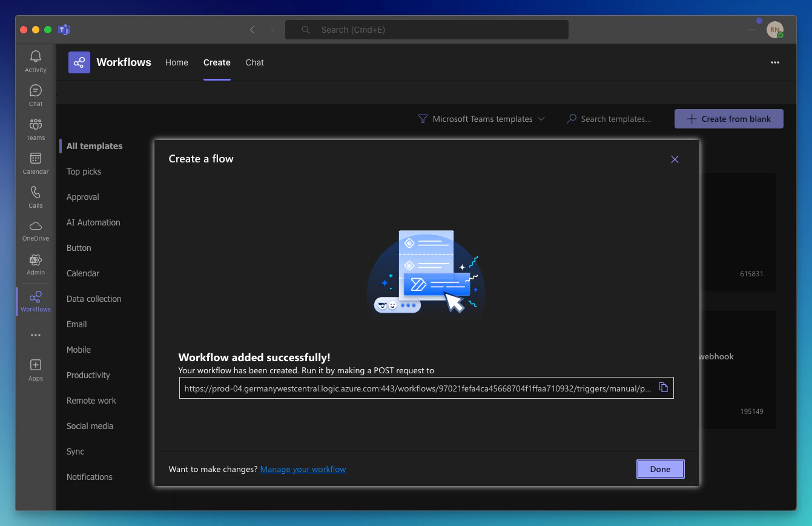Open the Calls icon
This screenshot has width=812, height=526.
[x=35, y=196]
